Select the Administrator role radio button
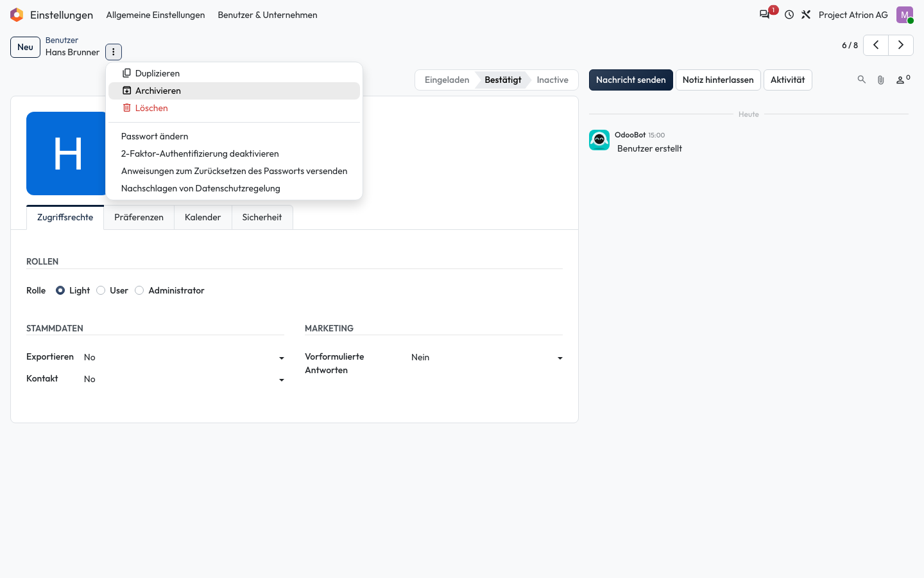The image size is (924, 578). pyautogui.click(x=139, y=290)
